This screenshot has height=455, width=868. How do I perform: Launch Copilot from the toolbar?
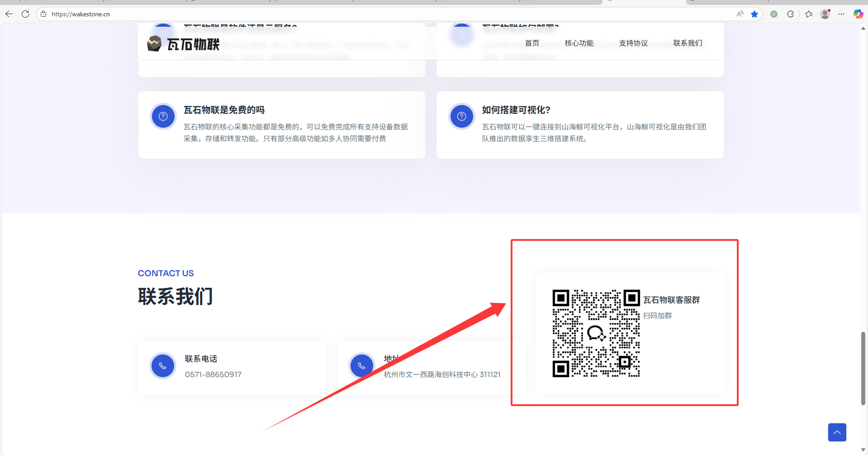pos(858,14)
